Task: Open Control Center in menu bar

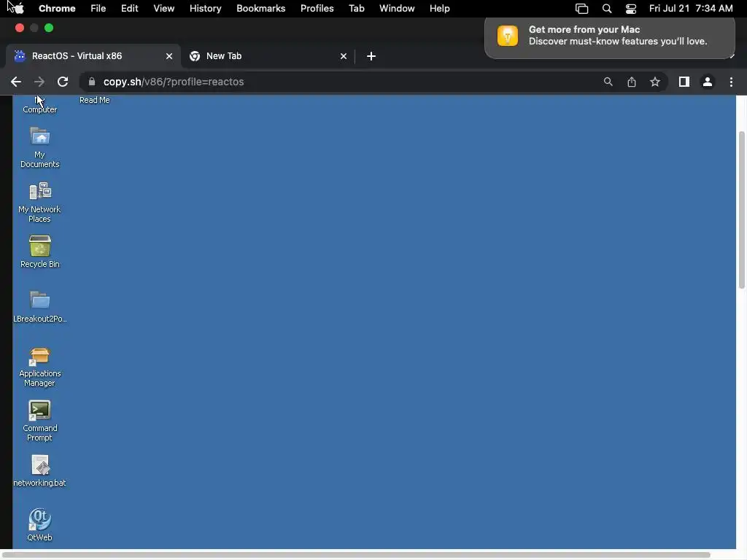Action: [631, 9]
